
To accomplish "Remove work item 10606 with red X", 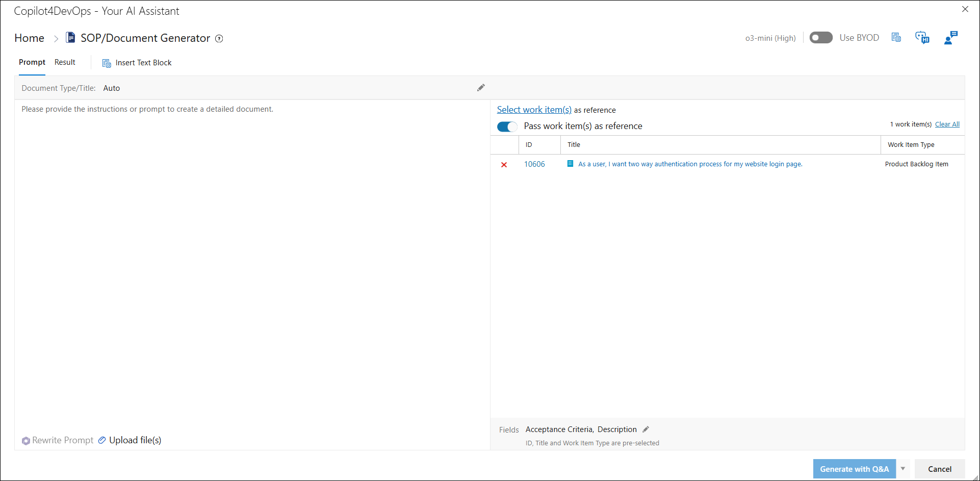I will (504, 165).
